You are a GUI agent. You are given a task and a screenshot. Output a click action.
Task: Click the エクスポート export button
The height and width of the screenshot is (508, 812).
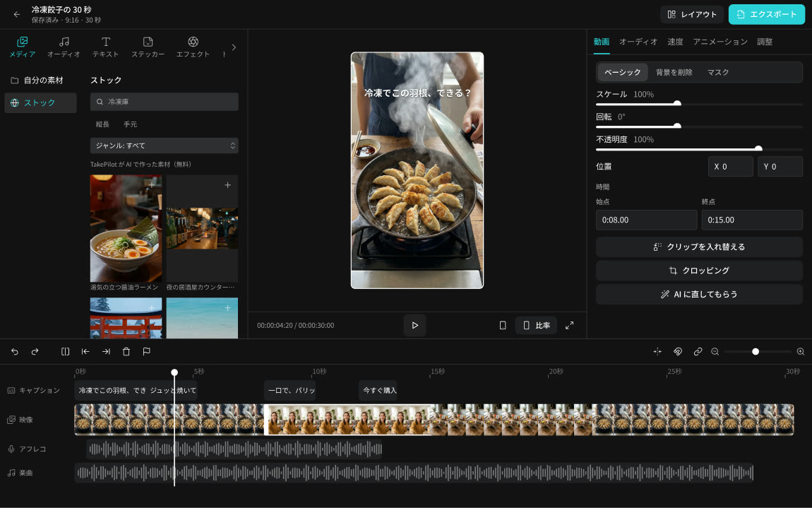(767, 15)
